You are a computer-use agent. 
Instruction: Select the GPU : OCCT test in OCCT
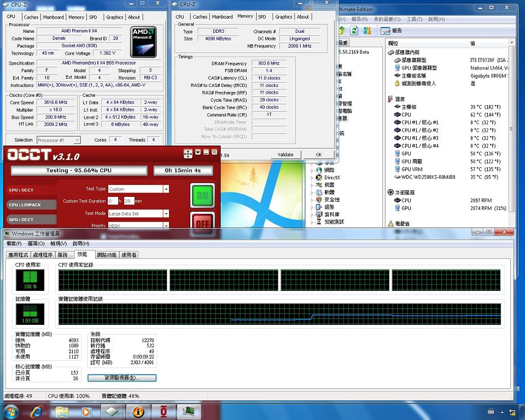click(31, 219)
